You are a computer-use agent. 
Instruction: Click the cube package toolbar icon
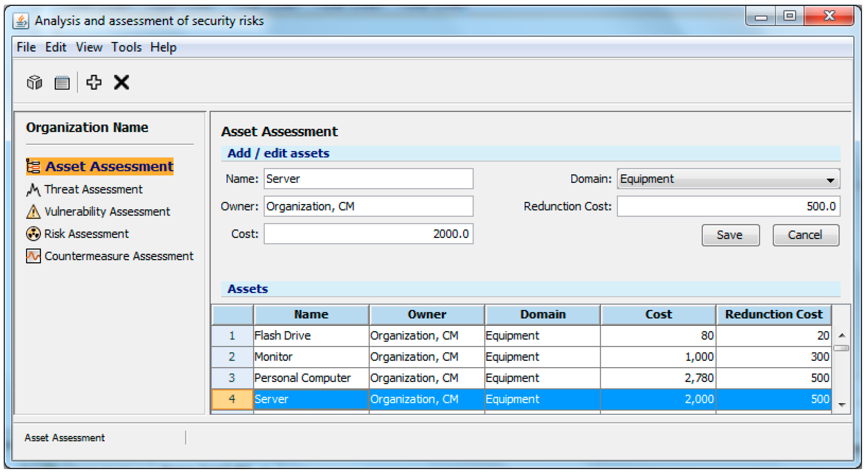[x=34, y=82]
